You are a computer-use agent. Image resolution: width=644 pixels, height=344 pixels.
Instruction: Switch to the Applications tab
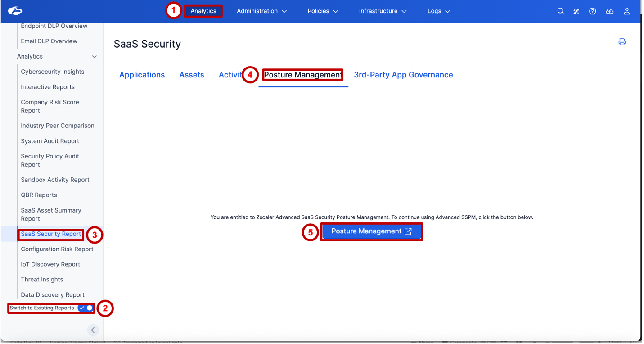pos(142,75)
